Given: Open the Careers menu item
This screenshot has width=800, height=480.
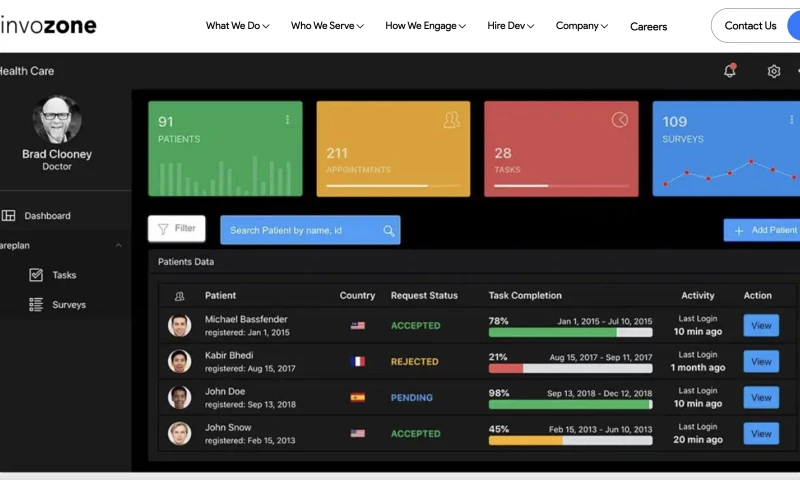Looking at the screenshot, I should pyautogui.click(x=648, y=27).
